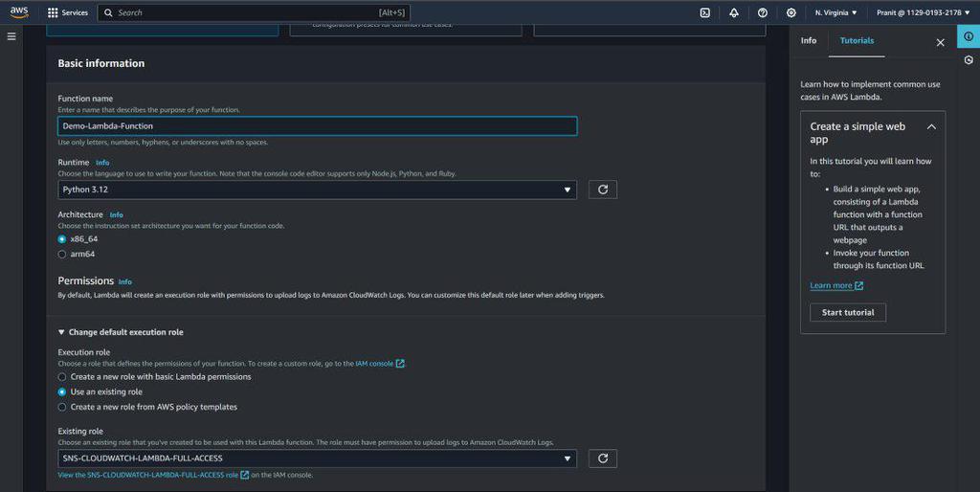This screenshot has height=492, width=980.
Task: Click the Basic information heading
Action: point(101,63)
